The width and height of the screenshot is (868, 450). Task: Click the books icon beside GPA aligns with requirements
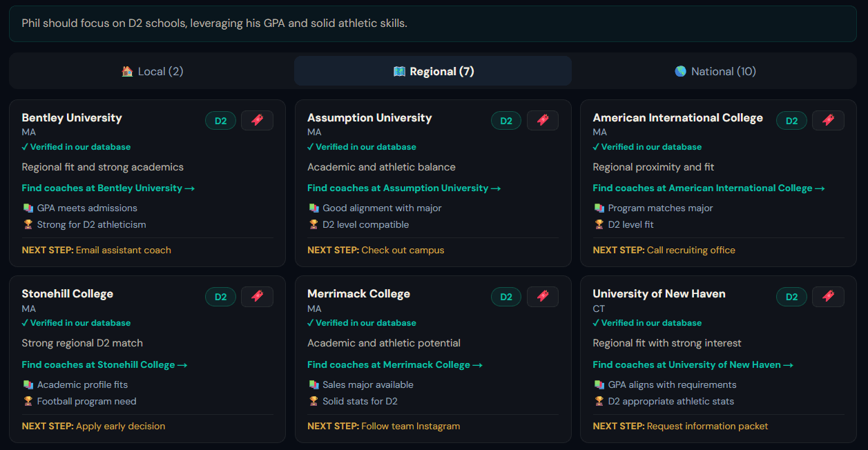(599, 384)
